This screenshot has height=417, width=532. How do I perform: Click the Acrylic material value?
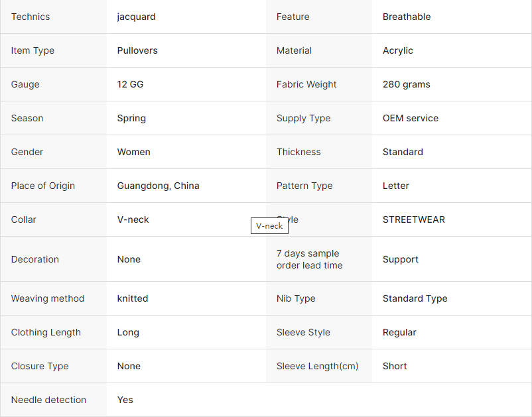coord(397,51)
